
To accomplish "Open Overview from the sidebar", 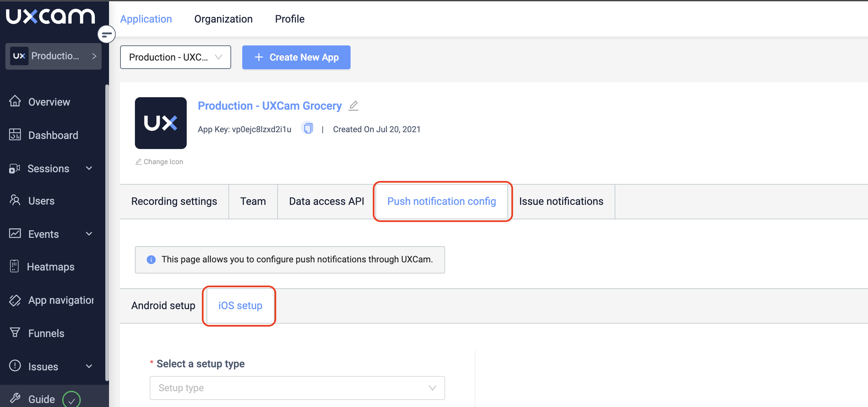I will pyautogui.click(x=49, y=102).
